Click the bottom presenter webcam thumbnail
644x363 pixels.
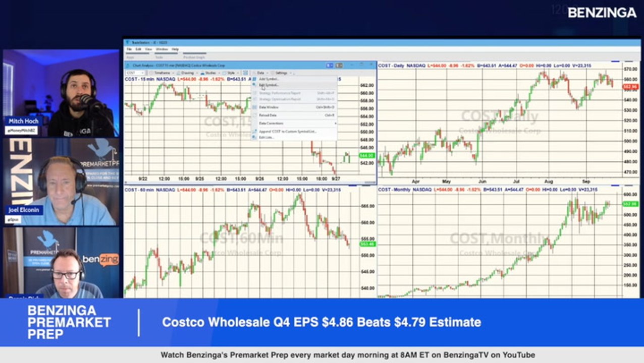(x=61, y=263)
